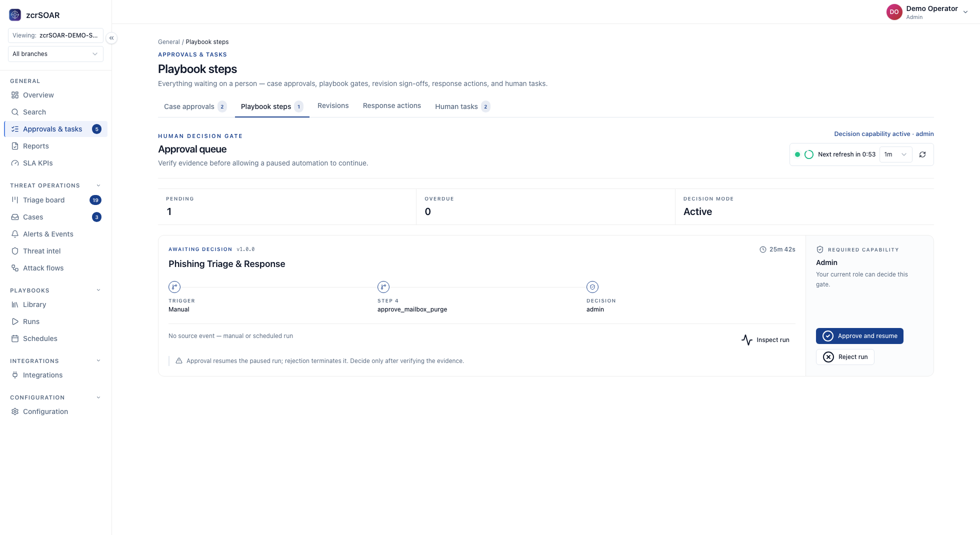Go to SLA KPIs
The height and width of the screenshot is (535, 980).
[55, 163]
